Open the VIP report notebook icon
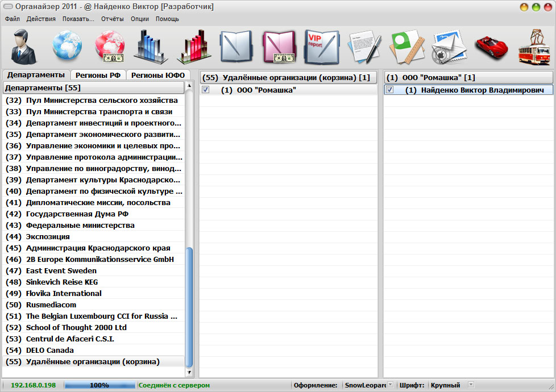 321,47
